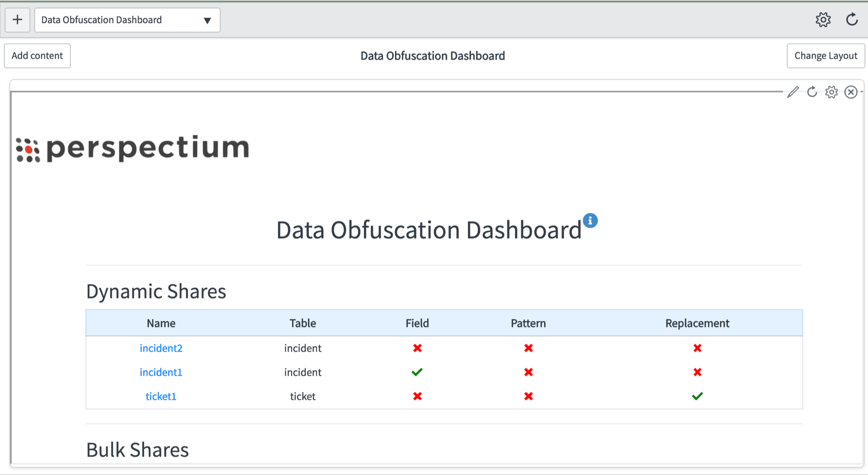Open widget settings gear icon
The width and height of the screenshot is (868, 475).
point(832,92)
